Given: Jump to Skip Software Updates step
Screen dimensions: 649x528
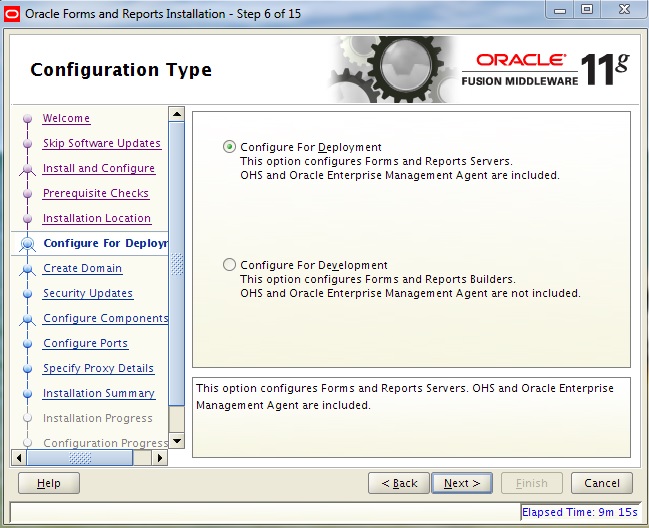Looking at the screenshot, I should [101, 143].
